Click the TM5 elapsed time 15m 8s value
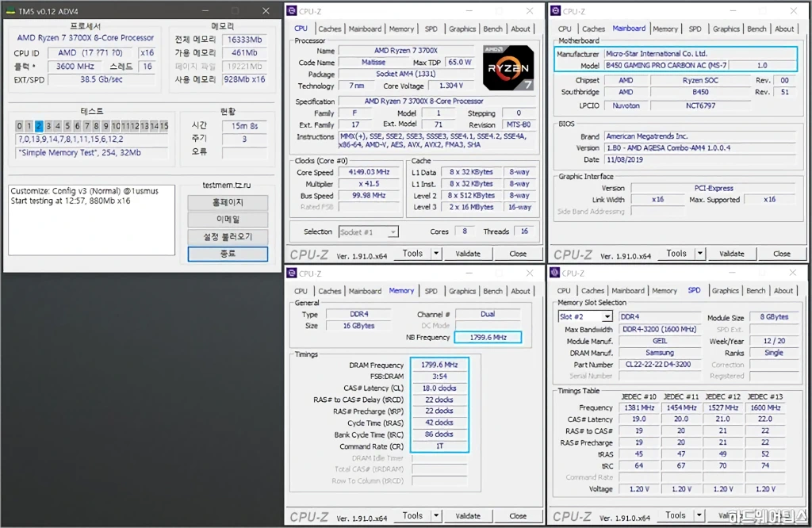Image resolution: width=812 pixels, height=528 pixels. coord(244,126)
